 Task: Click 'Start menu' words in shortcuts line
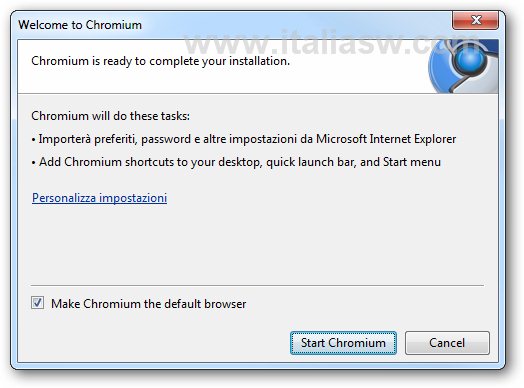[x=412, y=162]
